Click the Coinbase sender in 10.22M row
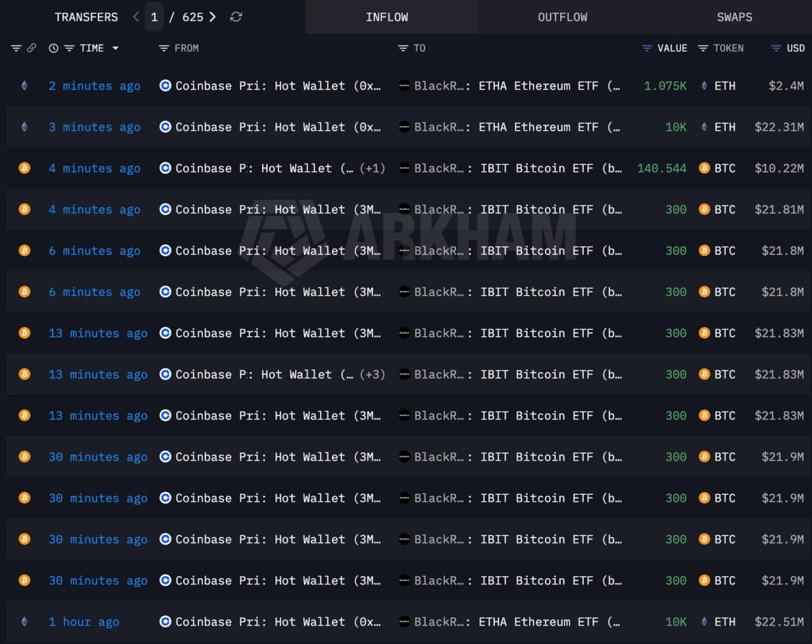The image size is (812, 644). click(x=254, y=169)
